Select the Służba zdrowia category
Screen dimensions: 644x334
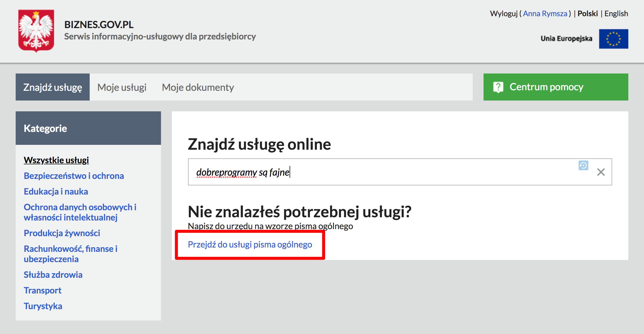(x=53, y=275)
